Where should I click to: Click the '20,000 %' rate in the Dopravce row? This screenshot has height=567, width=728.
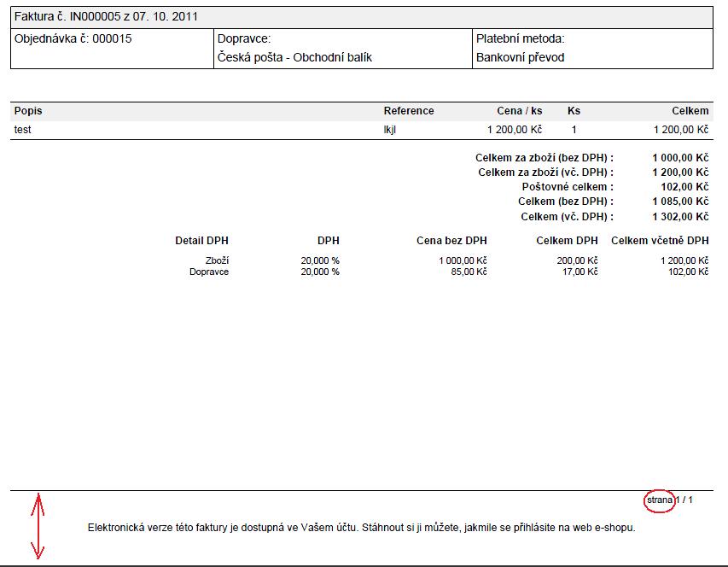pyautogui.click(x=320, y=272)
